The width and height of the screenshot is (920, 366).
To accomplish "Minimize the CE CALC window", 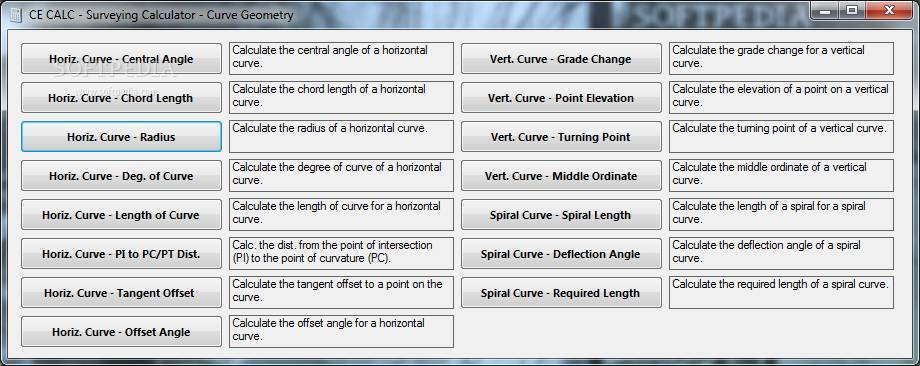I will pyautogui.click(x=827, y=10).
